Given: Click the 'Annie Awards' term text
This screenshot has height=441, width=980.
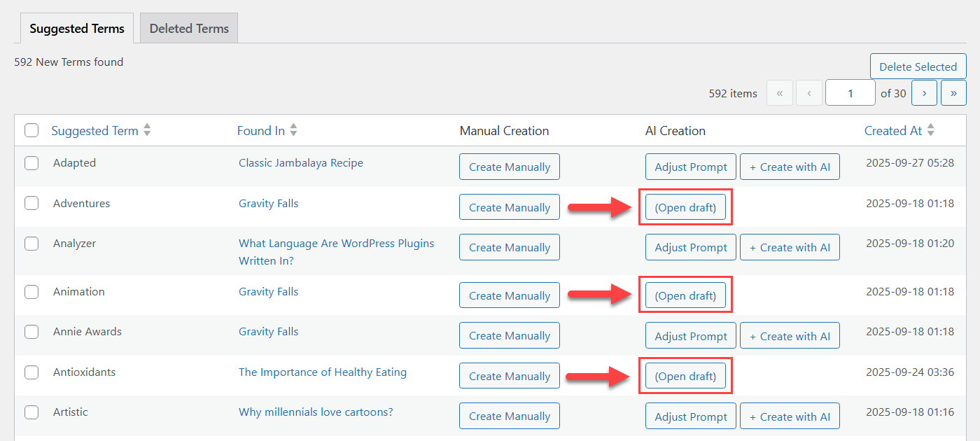Looking at the screenshot, I should [x=87, y=332].
